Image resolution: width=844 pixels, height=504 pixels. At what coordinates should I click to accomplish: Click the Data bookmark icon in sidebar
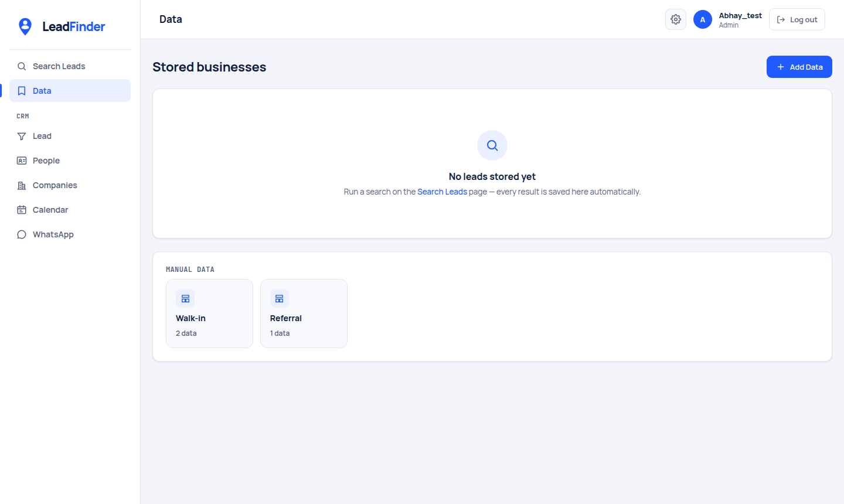(22, 91)
